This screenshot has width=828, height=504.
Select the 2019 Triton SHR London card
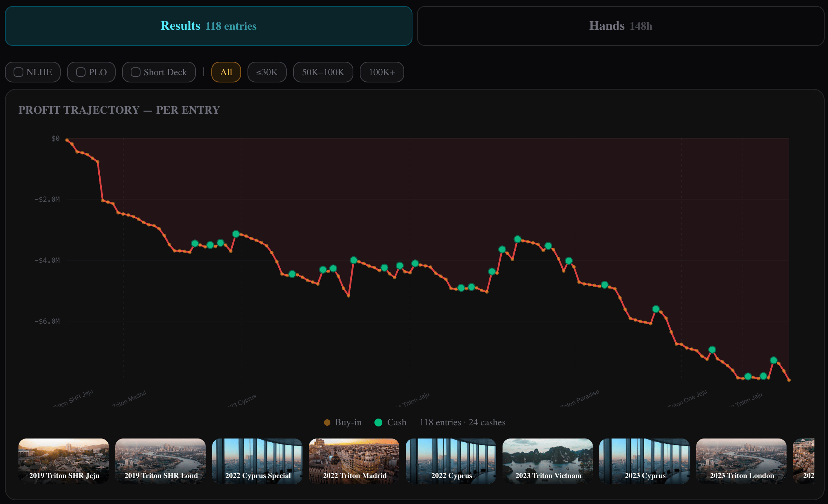[160, 461]
